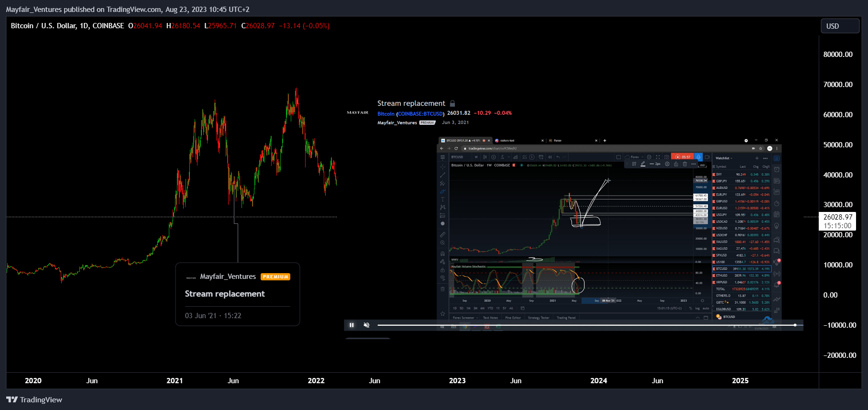In video, click the BTCUSD symbol search box
This screenshot has width=868, height=410.
pos(459,157)
